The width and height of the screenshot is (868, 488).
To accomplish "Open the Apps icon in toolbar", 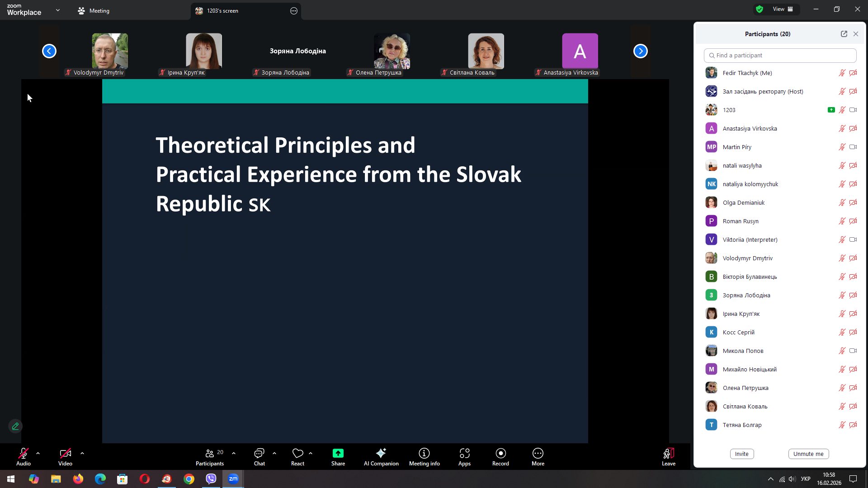I will click(x=464, y=456).
